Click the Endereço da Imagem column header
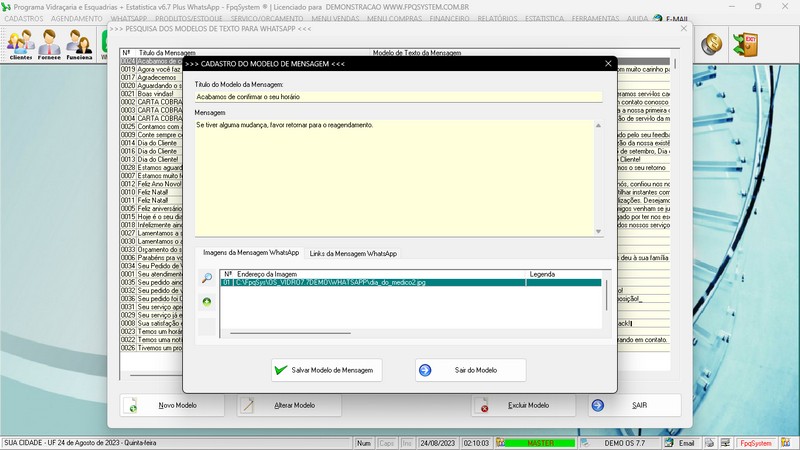The width and height of the screenshot is (800, 450). click(x=266, y=274)
